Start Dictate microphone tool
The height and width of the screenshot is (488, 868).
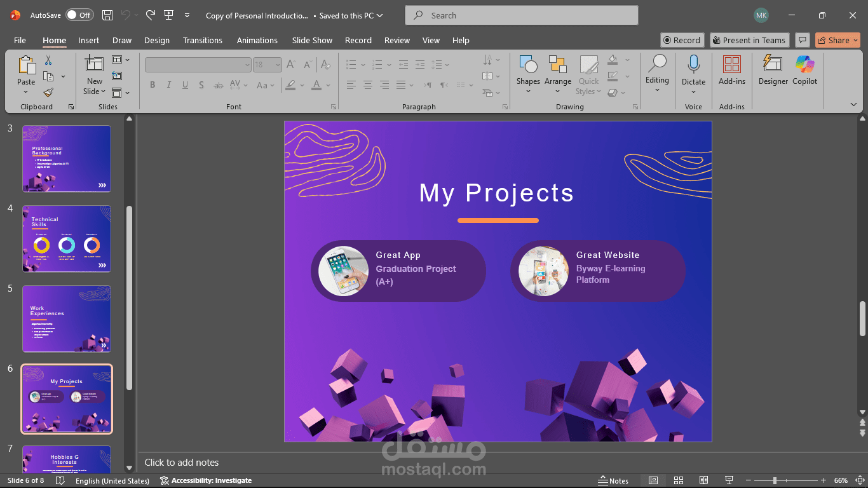(693, 70)
